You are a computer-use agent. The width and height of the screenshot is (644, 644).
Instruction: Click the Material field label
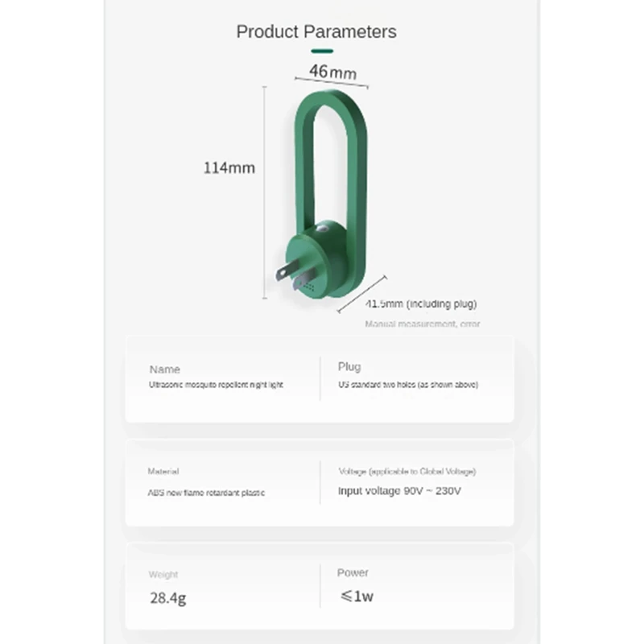tap(163, 471)
